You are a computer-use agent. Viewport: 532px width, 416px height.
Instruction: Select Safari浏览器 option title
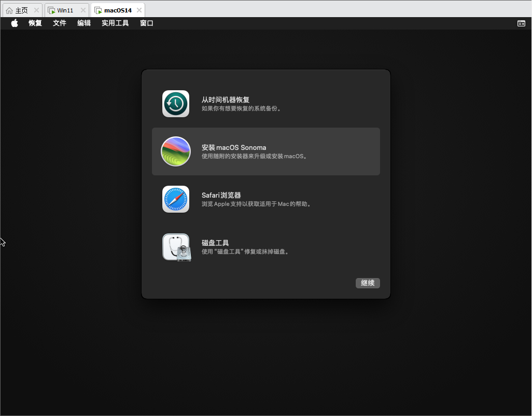click(221, 196)
